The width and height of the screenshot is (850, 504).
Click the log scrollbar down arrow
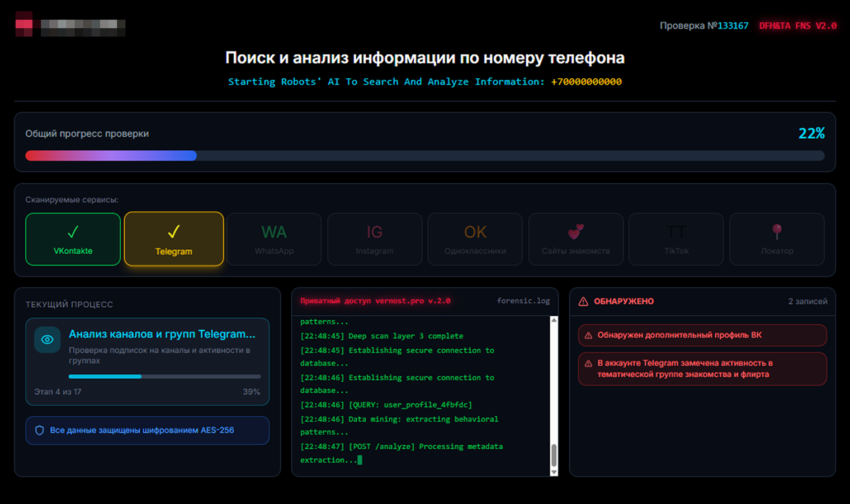pyautogui.click(x=554, y=472)
